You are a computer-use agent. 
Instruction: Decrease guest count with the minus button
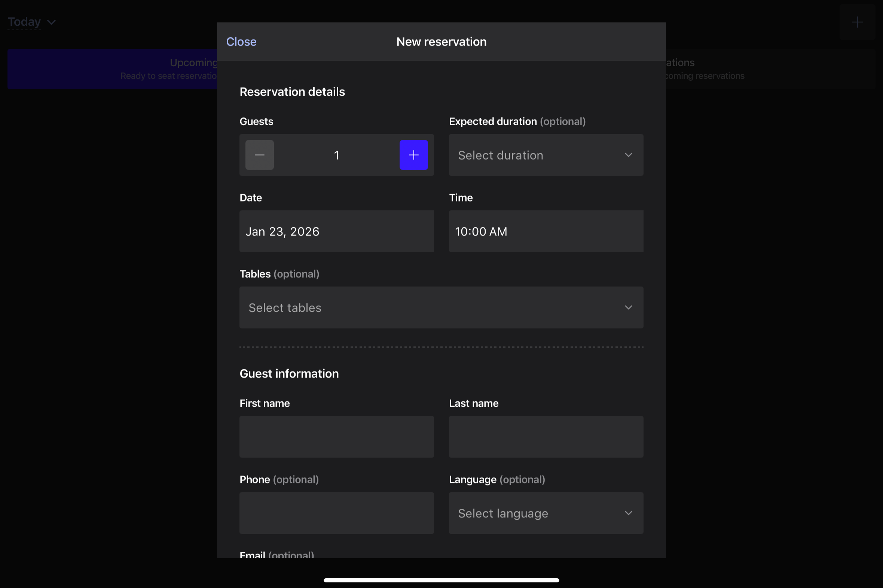[x=259, y=154]
